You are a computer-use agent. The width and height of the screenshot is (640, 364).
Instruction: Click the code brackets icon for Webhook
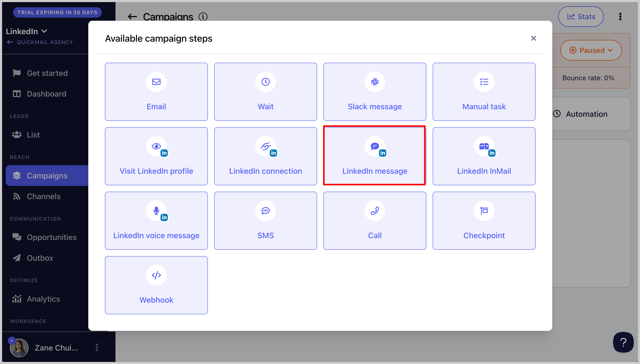(156, 275)
